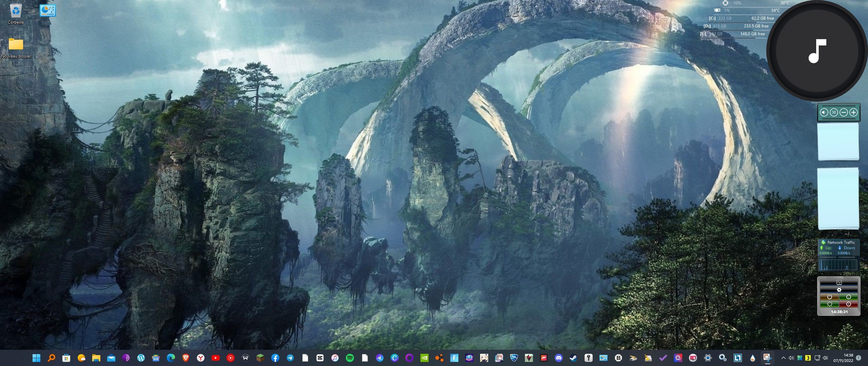This screenshot has width=868, height=366.
Task: Launch Discord from the taskbar
Action: tap(558, 358)
